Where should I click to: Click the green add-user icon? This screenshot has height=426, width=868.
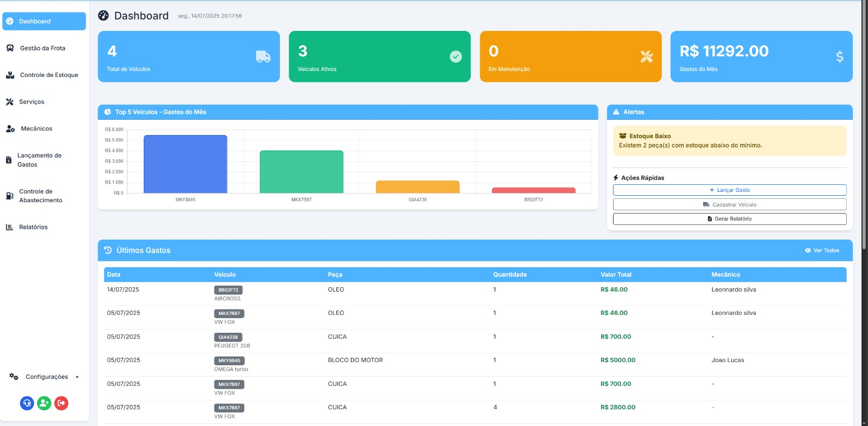pyautogui.click(x=44, y=403)
